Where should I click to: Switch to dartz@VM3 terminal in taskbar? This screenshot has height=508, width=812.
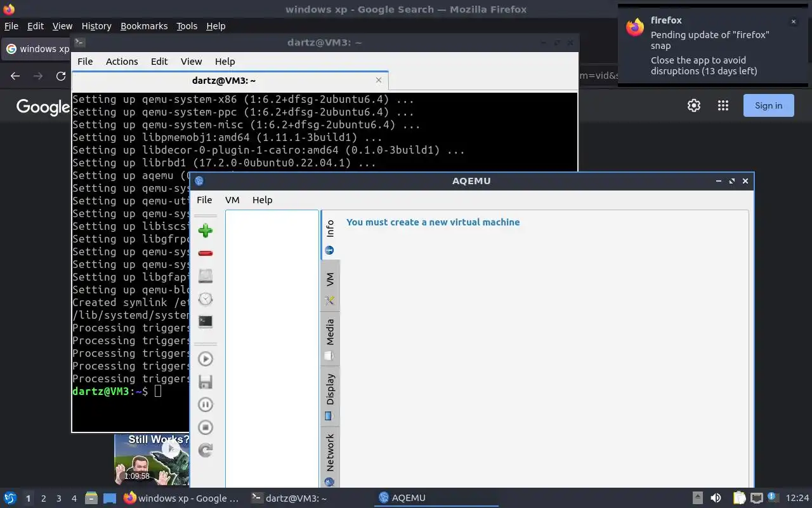(x=308, y=498)
